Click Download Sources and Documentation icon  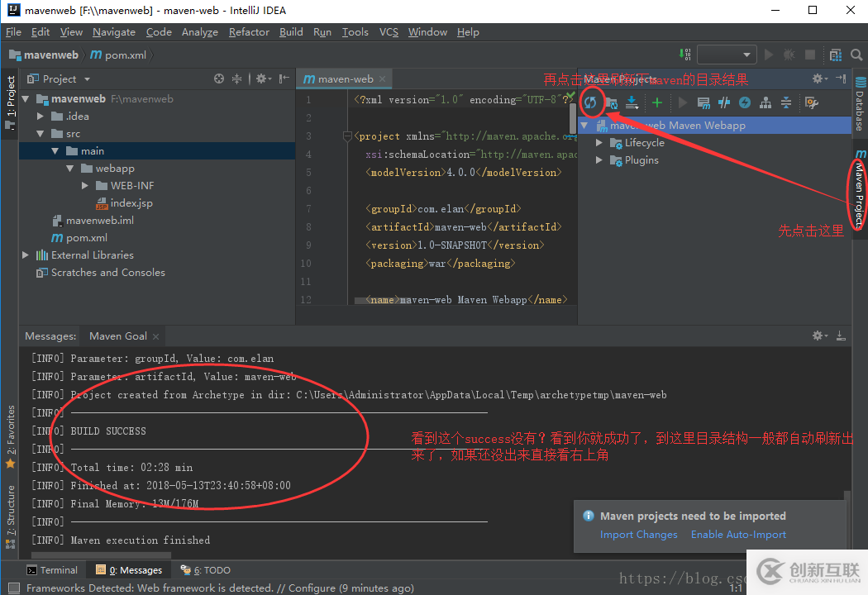[632, 102]
